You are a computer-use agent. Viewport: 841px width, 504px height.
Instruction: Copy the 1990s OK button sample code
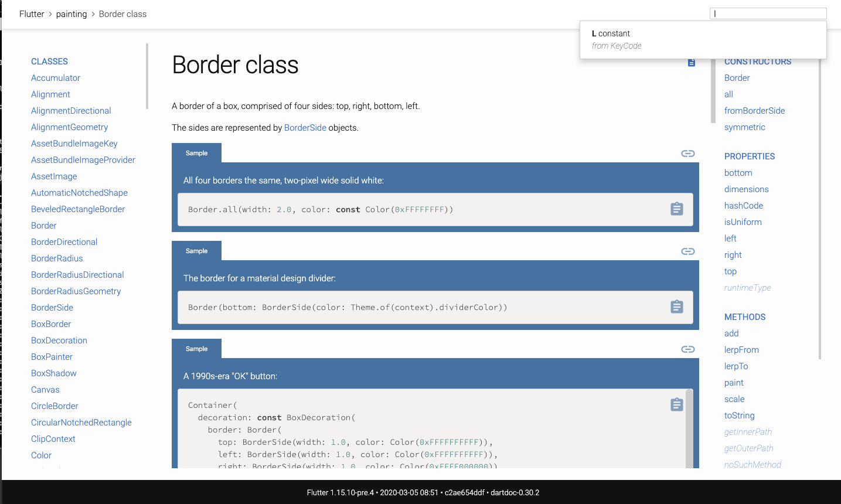pyautogui.click(x=677, y=405)
